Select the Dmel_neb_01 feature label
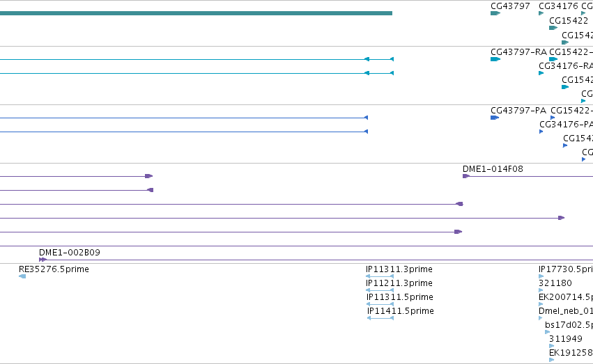593x364 pixels. (566, 311)
